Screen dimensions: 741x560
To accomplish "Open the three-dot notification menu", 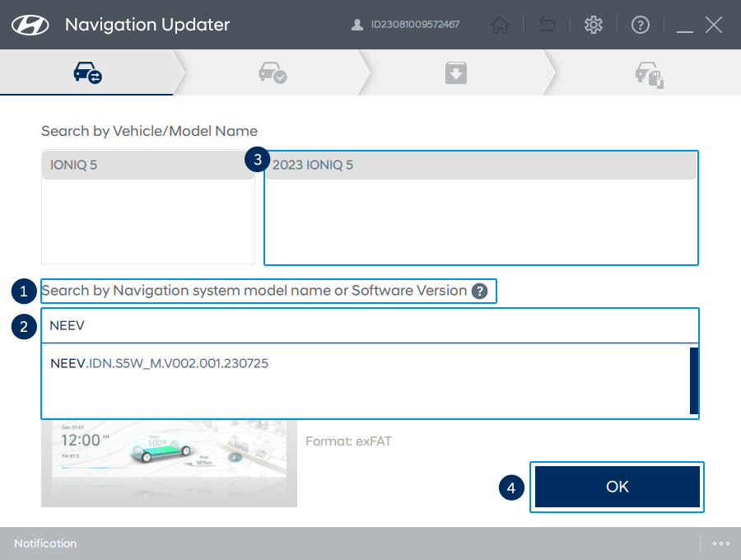I will pos(721,544).
